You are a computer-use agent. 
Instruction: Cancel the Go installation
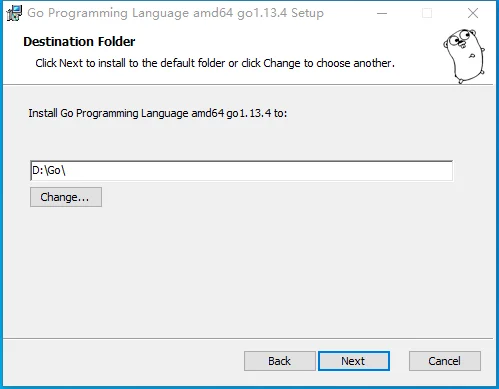[445, 361]
